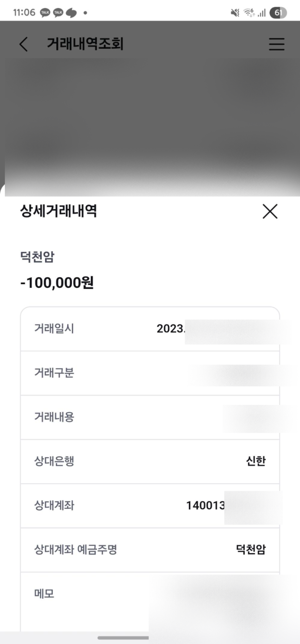Tap the 메모 field row
Viewport: 300px width, 644px height.
pos(90,594)
